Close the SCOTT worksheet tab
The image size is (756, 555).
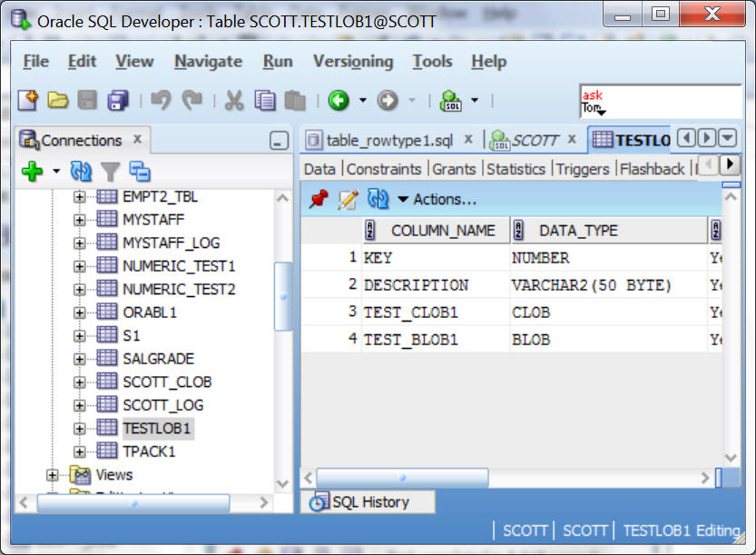pyautogui.click(x=572, y=140)
